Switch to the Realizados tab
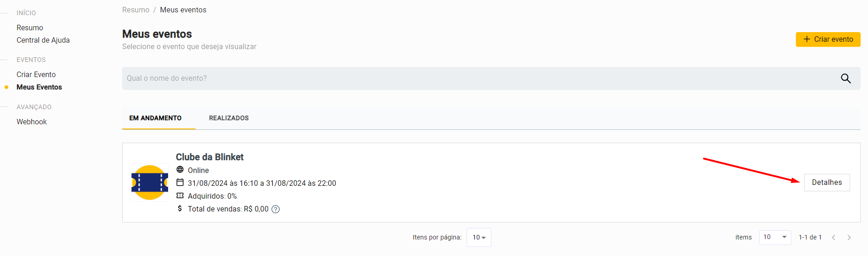 pyautogui.click(x=229, y=118)
